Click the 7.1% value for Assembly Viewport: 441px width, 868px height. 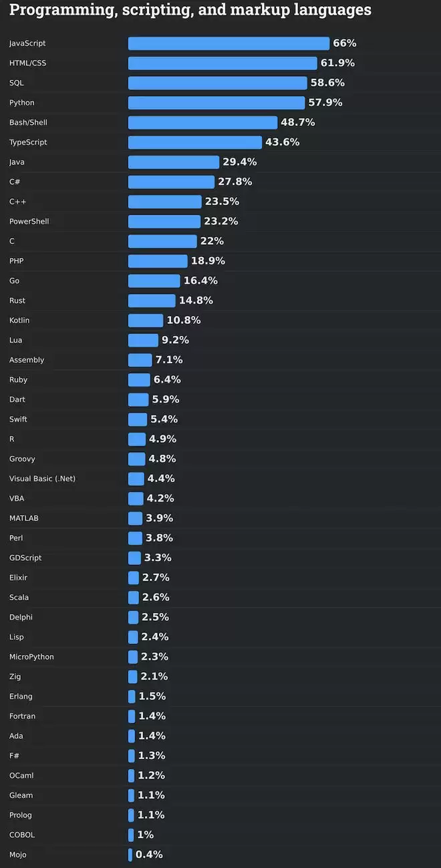169,360
